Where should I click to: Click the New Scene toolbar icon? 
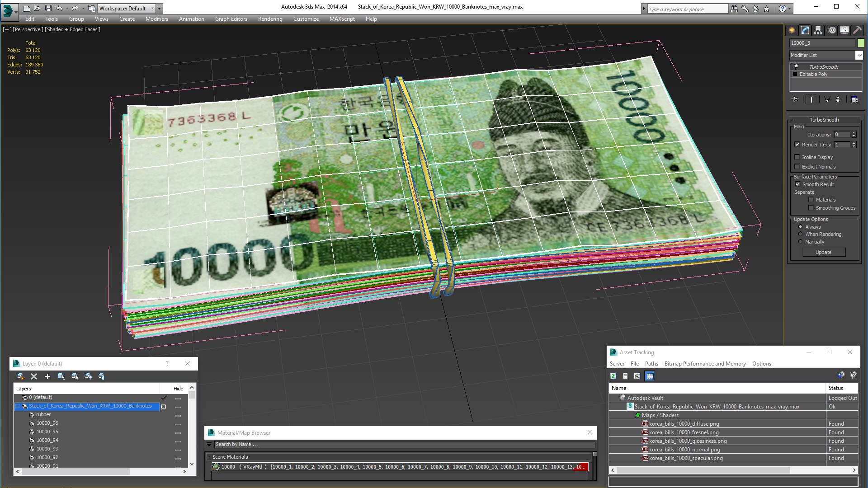[27, 8]
